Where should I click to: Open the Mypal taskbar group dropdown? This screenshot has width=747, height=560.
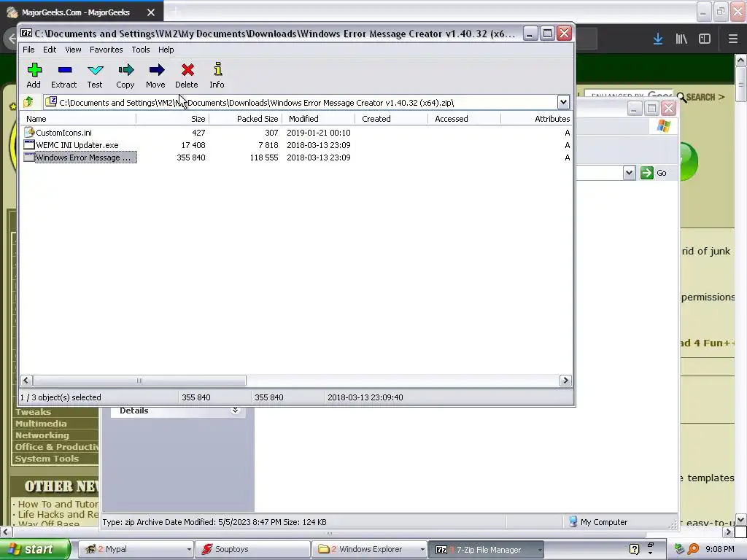189,550
